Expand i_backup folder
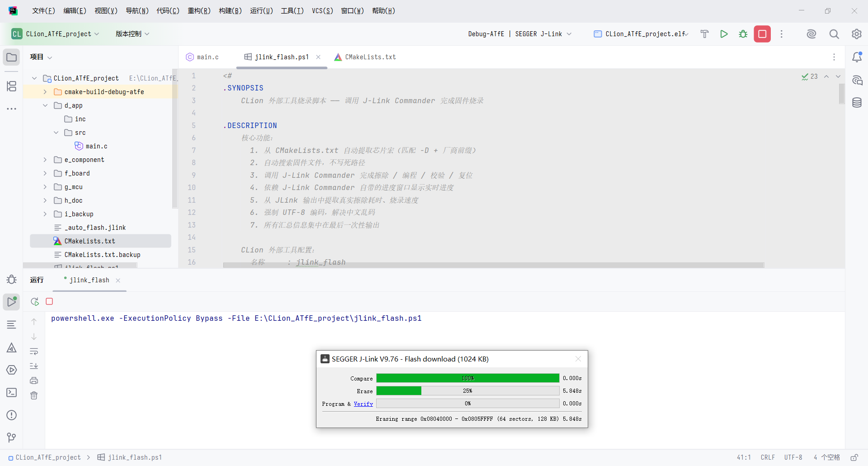 point(45,214)
